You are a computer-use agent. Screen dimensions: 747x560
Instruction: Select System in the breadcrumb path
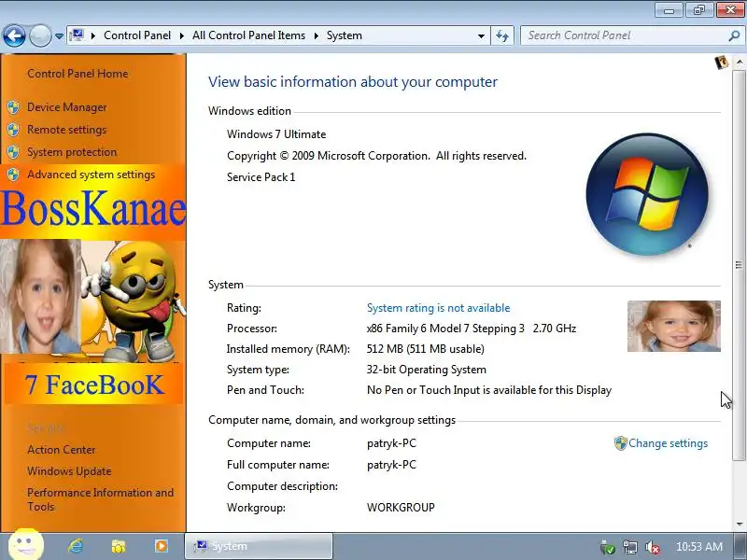pyautogui.click(x=344, y=35)
